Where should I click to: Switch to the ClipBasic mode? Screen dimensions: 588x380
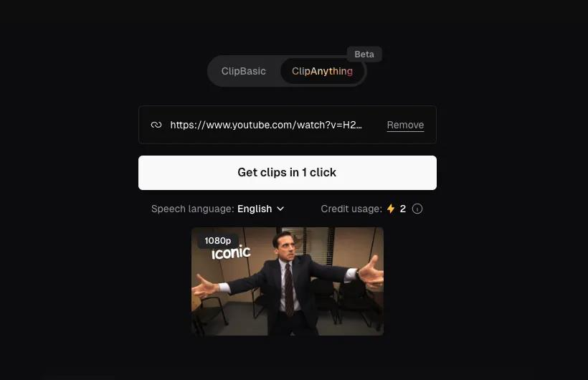(x=243, y=71)
